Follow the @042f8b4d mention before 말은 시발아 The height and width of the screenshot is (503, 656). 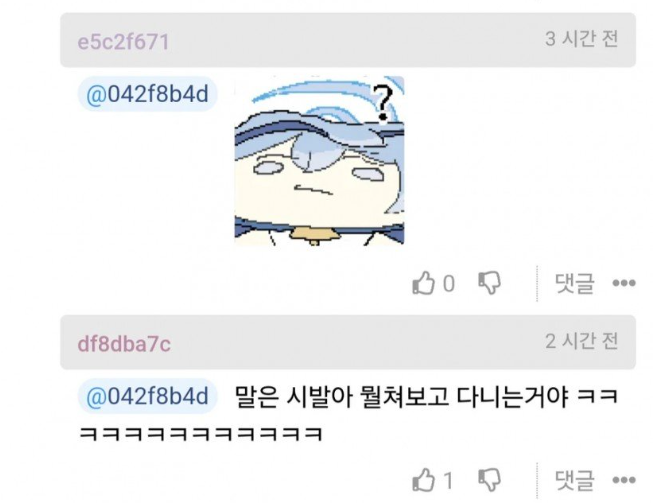coord(147,396)
